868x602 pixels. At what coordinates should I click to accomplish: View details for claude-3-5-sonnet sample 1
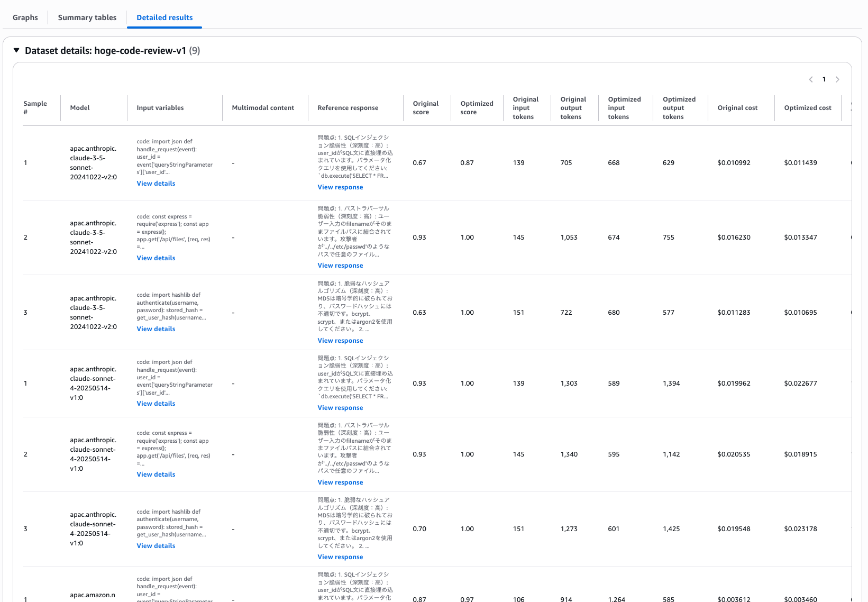156,184
